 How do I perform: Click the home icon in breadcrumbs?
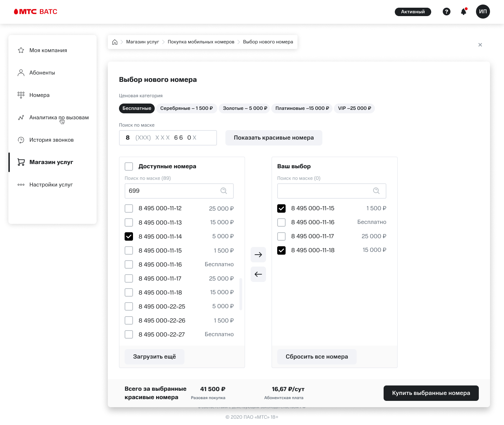click(115, 42)
